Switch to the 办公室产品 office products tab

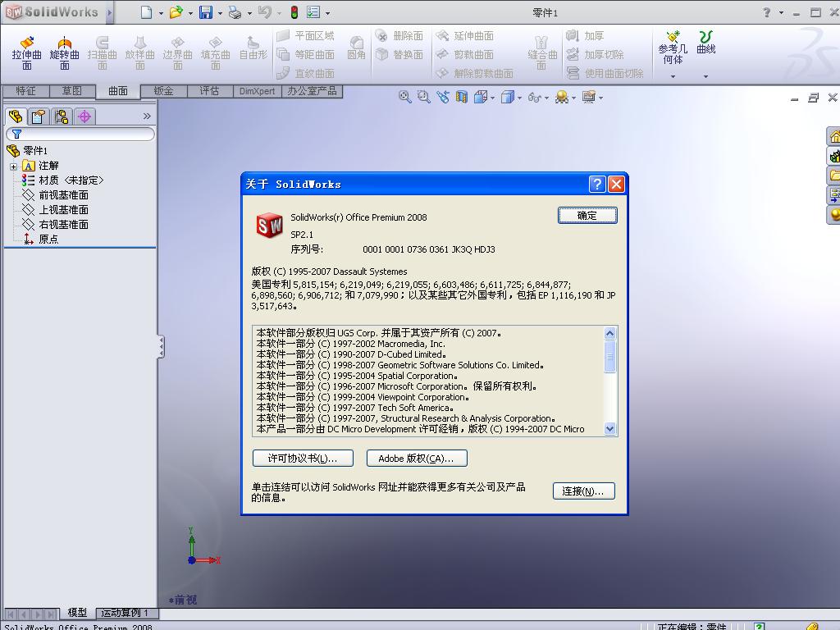tap(313, 91)
